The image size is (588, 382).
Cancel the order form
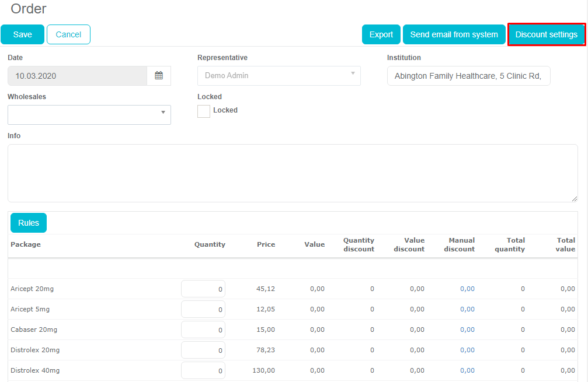click(68, 34)
